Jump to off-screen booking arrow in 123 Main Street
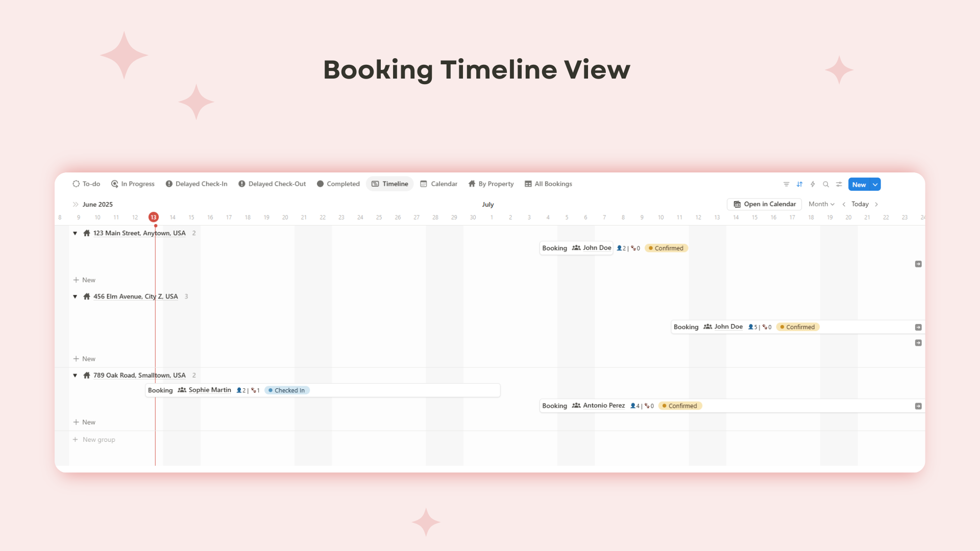The height and width of the screenshot is (551, 980). click(x=918, y=264)
